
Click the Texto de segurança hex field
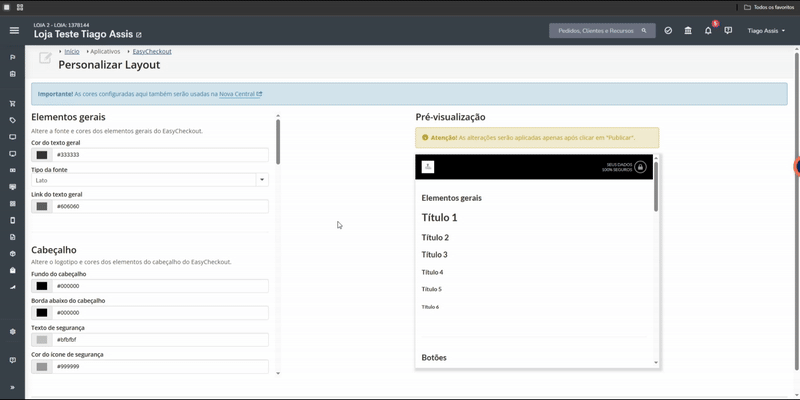coord(160,340)
